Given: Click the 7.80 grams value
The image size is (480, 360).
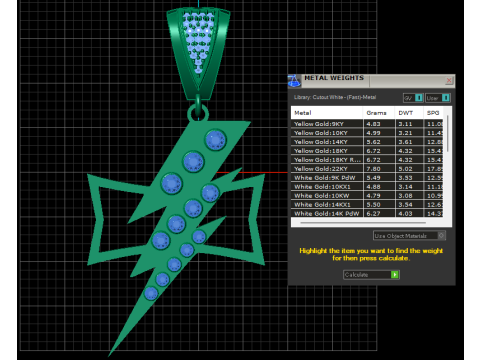Looking at the screenshot, I should click(373, 169).
